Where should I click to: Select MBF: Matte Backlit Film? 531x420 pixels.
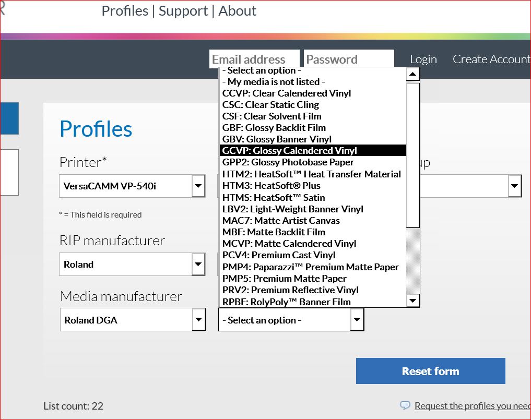click(x=313, y=232)
